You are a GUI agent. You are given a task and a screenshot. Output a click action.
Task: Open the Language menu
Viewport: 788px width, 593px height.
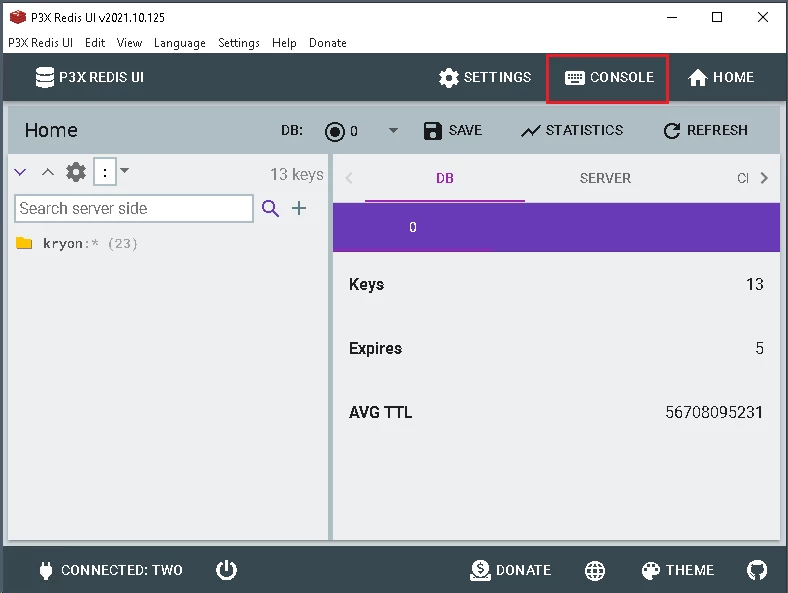pyautogui.click(x=180, y=43)
